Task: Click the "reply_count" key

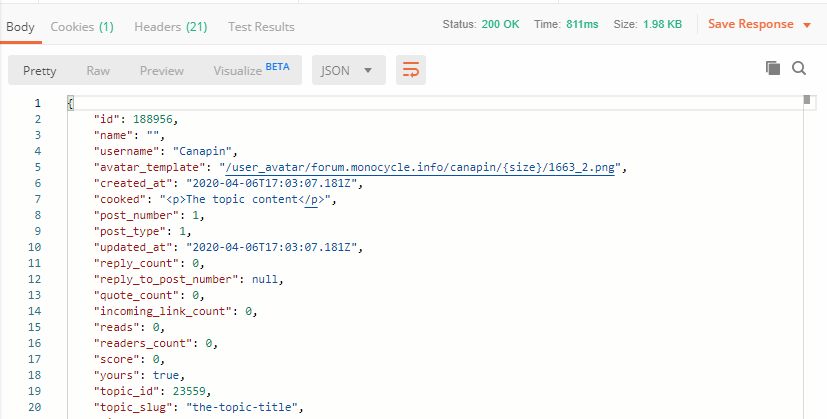Action: 136,263
